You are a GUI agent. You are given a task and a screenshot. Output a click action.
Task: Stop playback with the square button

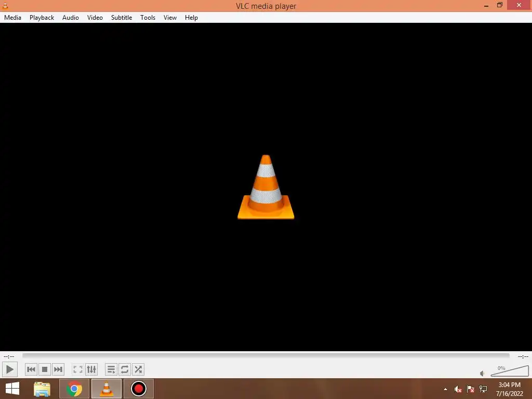click(x=45, y=369)
